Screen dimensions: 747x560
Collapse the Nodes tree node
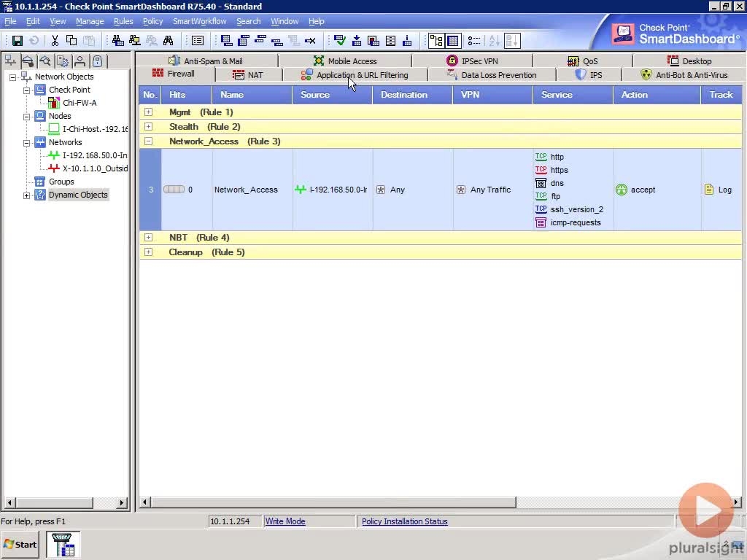tap(27, 116)
